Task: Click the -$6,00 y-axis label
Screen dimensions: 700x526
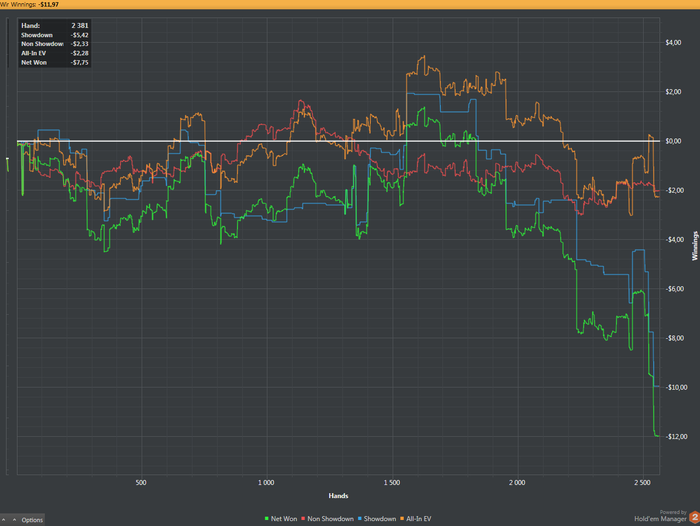Action: click(673, 288)
